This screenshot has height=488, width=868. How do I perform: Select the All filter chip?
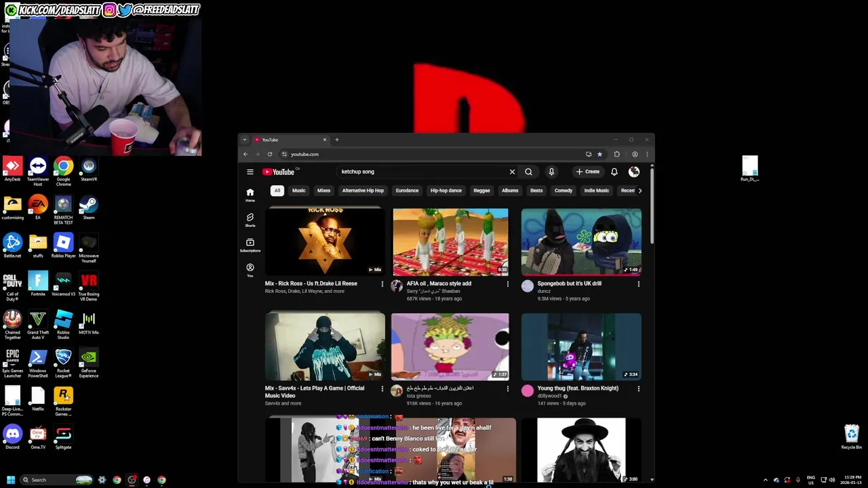pos(277,190)
